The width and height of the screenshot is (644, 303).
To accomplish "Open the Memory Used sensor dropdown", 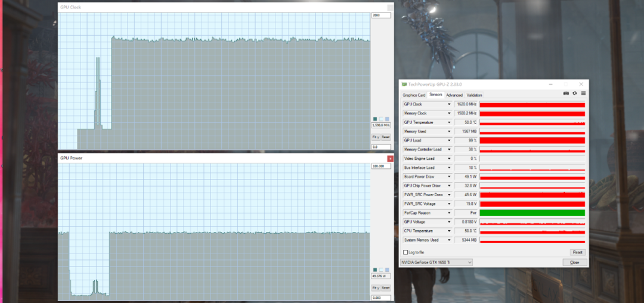I will point(449,131).
